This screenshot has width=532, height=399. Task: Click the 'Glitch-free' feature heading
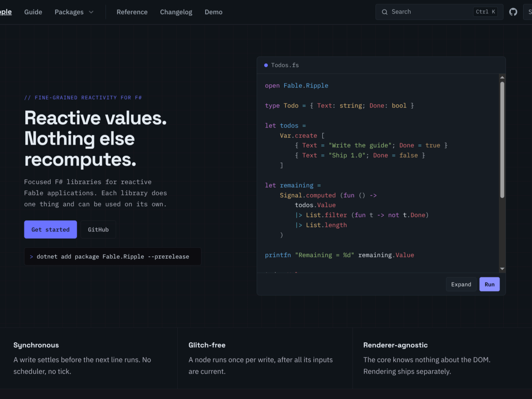207,345
